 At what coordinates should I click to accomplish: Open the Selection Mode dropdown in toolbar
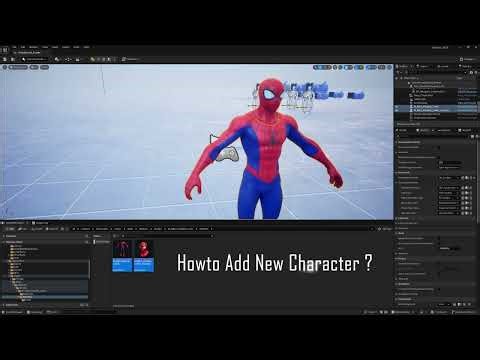pos(34,59)
